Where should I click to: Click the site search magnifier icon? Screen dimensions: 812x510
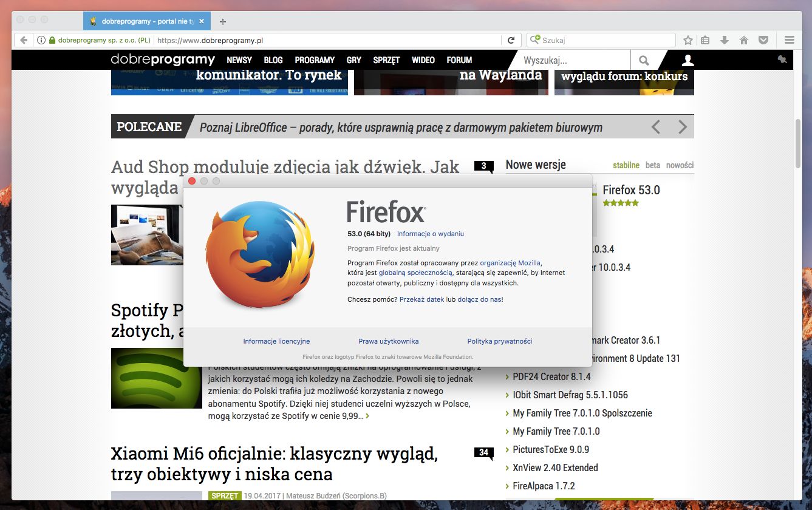pyautogui.click(x=644, y=60)
